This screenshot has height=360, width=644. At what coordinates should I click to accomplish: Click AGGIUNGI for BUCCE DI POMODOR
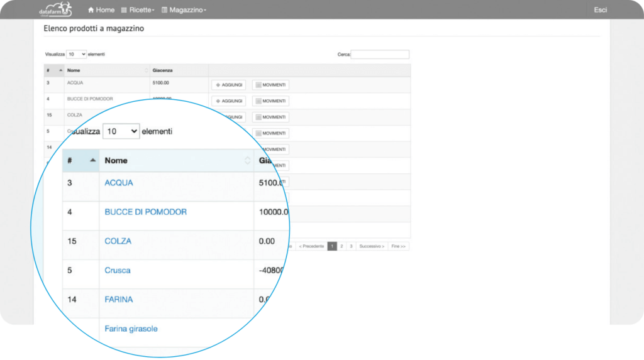point(229,101)
